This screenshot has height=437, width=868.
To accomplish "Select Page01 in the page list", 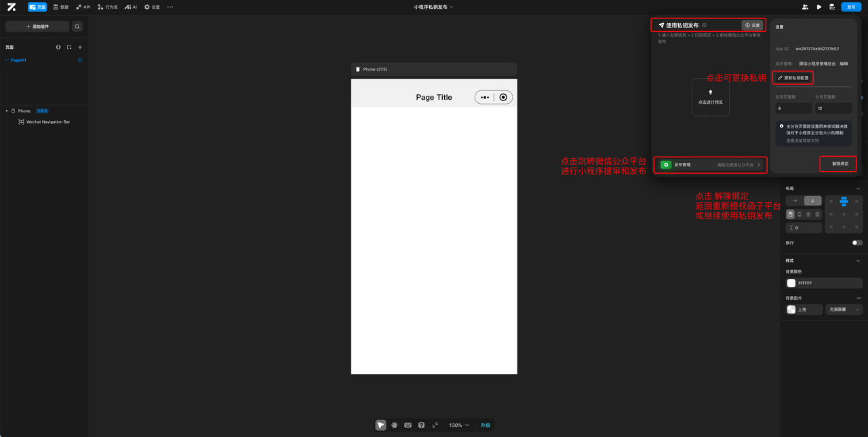I will [x=18, y=60].
